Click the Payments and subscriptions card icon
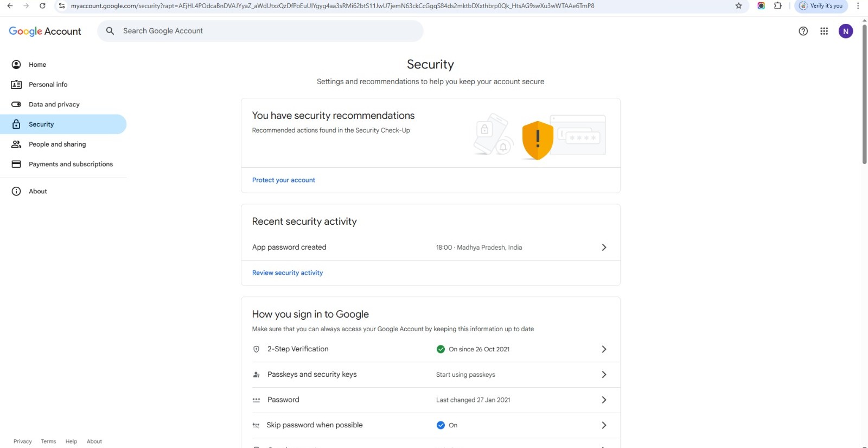This screenshot has width=868, height=448. [16, 164]
